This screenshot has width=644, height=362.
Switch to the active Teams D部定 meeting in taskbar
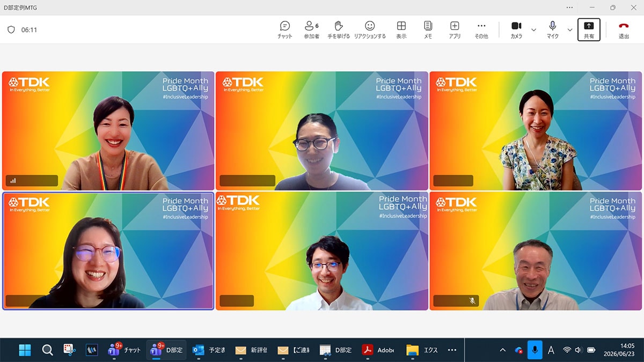(x=167, y=350)
